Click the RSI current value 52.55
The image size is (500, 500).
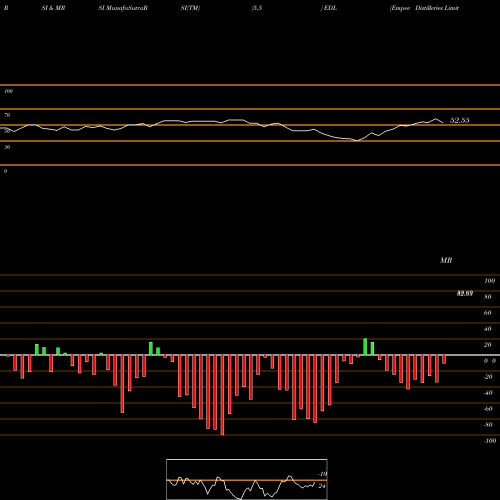pos(460,120)
